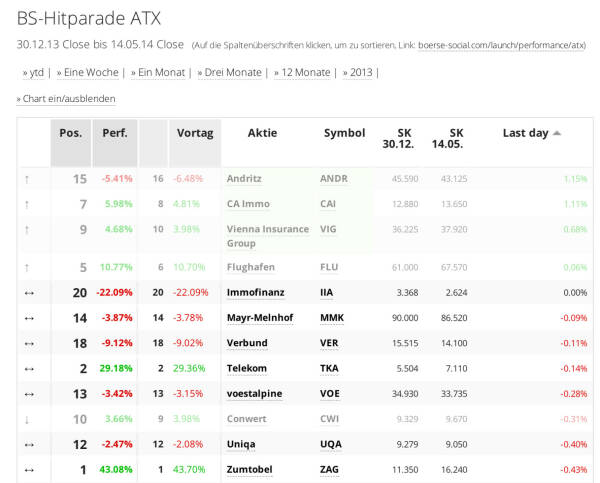This screenshot has height=483, width=600.
Task: Sort table by Pos. column header
Action: coord(70,133)
